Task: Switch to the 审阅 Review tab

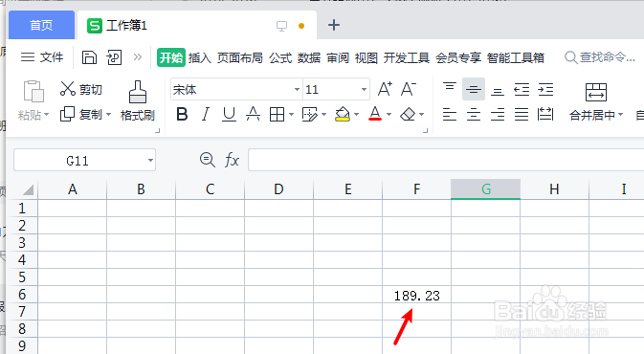Action: [338, 58]
